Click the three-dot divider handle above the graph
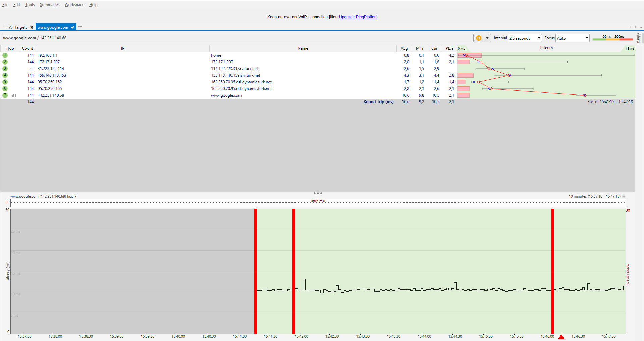The width and height of the screenshot is (644, 341). (x=318, y=193)
